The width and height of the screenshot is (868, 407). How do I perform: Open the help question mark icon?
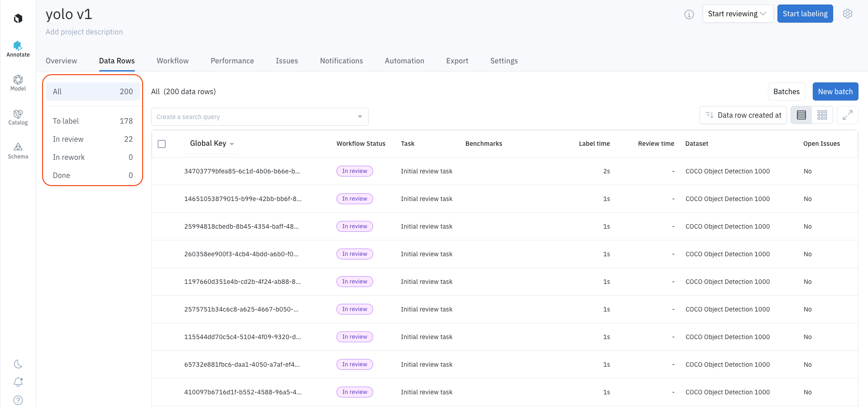coord(18,400)
